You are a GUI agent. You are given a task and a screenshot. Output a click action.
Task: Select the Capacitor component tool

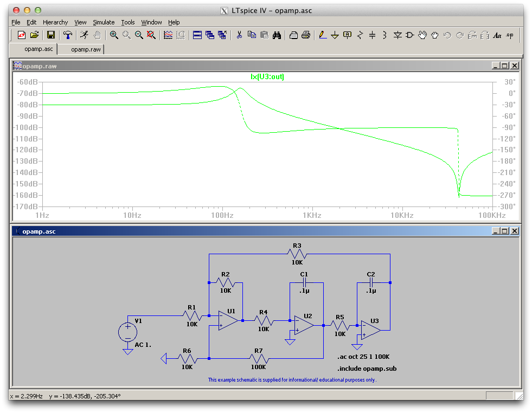click(x=372, y=35)
